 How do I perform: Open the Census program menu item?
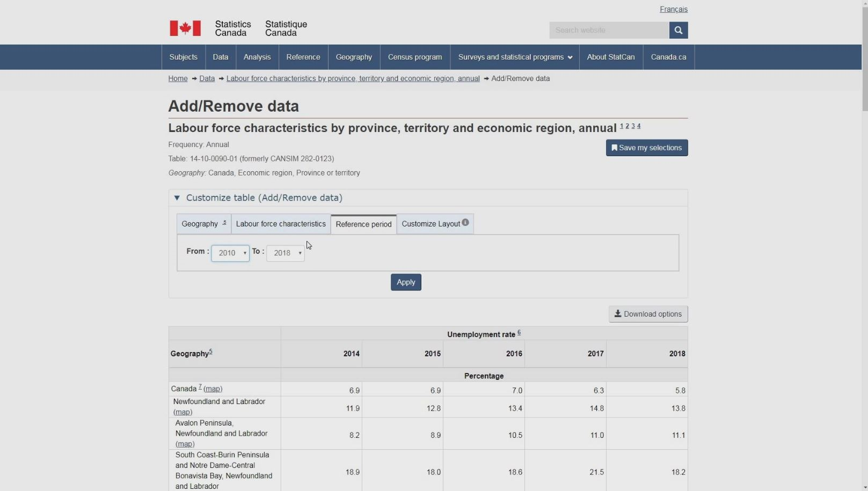pyautogui.click(x=415, y=57)
